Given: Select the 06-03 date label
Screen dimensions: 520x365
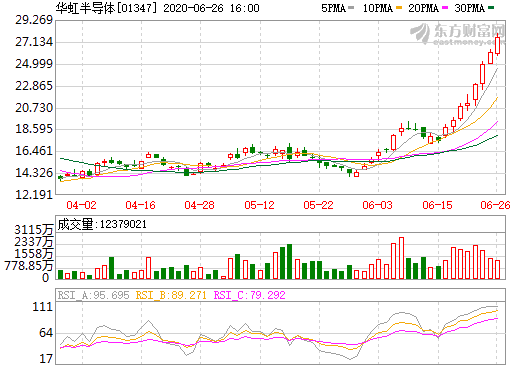Looking at the screenshot, I should 377,205.
